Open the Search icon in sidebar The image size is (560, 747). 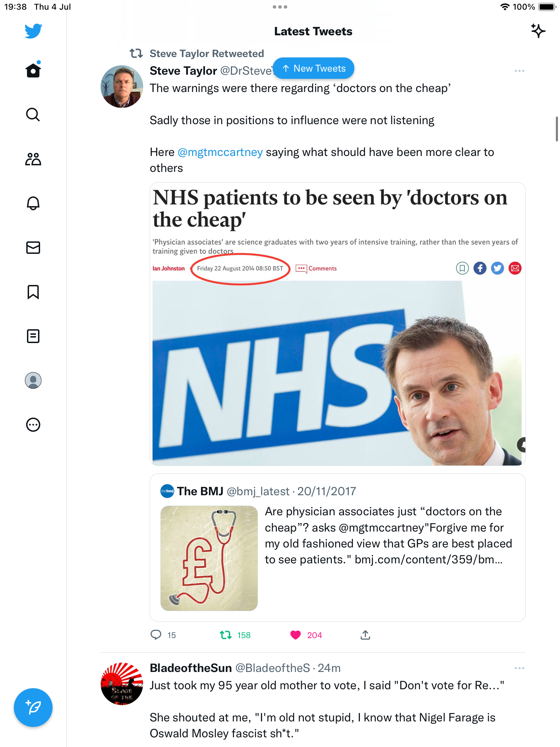[33, 114]
